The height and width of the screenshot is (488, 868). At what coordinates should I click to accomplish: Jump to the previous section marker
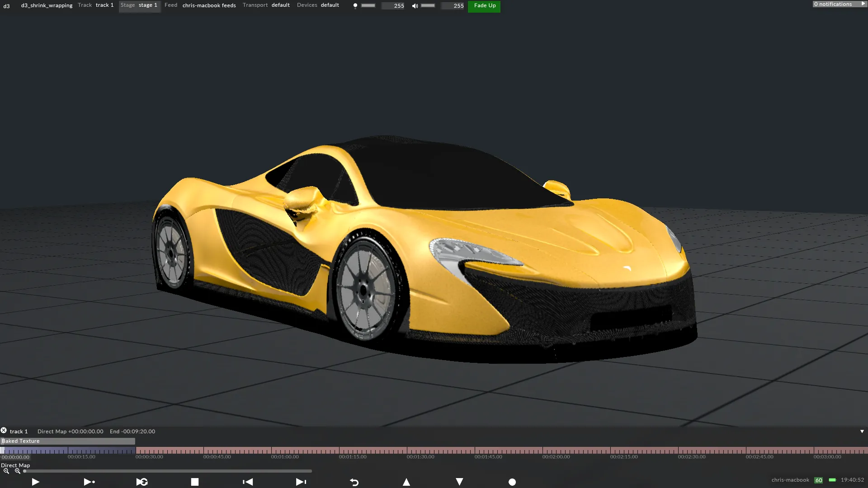pos(248,482)
